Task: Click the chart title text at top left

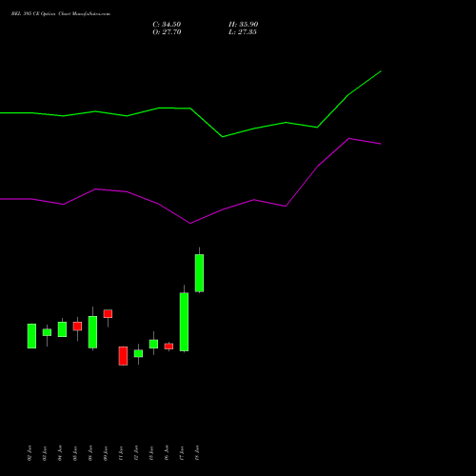Action: tap(61, 14)
